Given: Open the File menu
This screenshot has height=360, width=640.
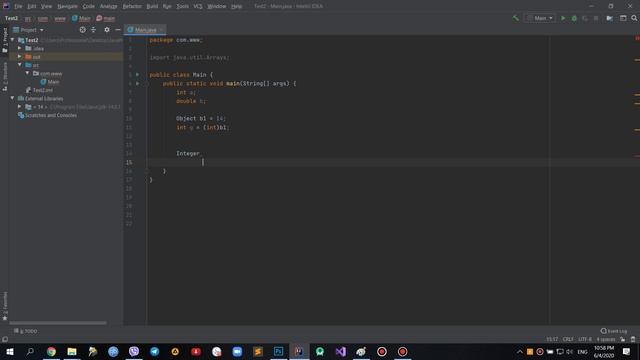Looking at the screenshot, I should pyautogui.click(x=18, y=6).
